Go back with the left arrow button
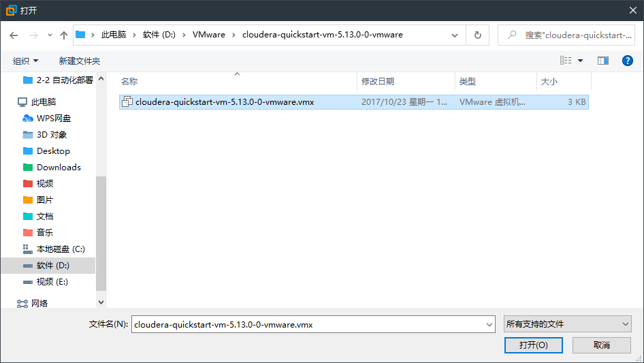Screen dimensions: 644x363 pyautogui.click(x=14, y=35)
